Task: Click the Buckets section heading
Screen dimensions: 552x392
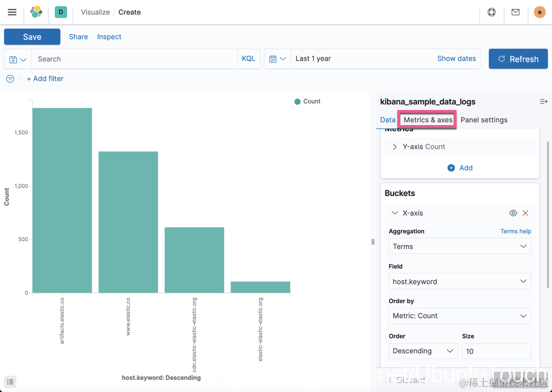Action: tap(400, 193)
